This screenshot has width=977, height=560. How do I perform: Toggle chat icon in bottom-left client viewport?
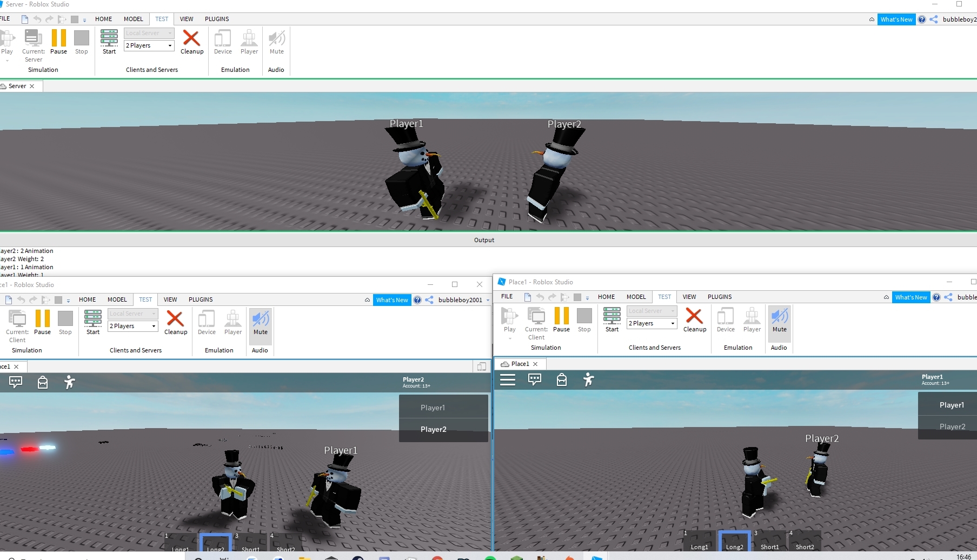click(x=16, y=382)
